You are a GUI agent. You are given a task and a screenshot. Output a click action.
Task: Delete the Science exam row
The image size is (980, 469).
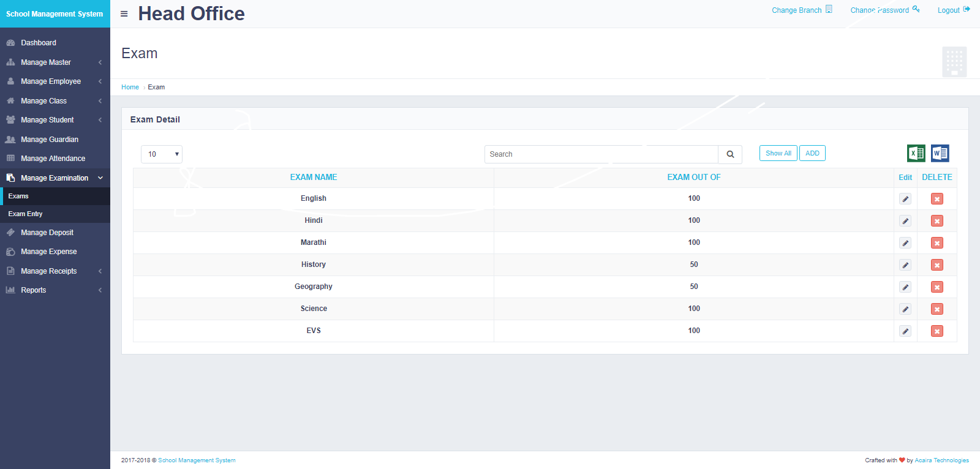[937, 309]
